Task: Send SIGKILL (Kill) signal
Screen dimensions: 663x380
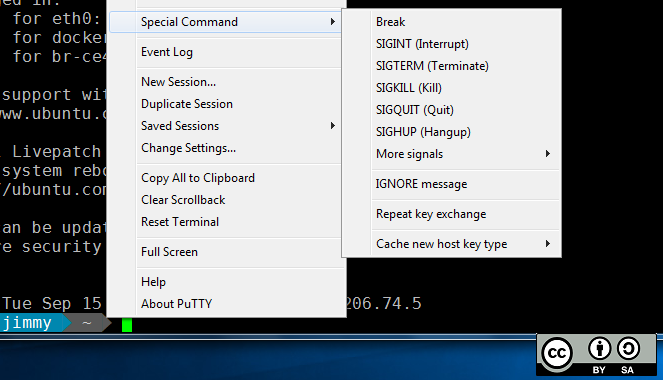Action: coord(452,88)
